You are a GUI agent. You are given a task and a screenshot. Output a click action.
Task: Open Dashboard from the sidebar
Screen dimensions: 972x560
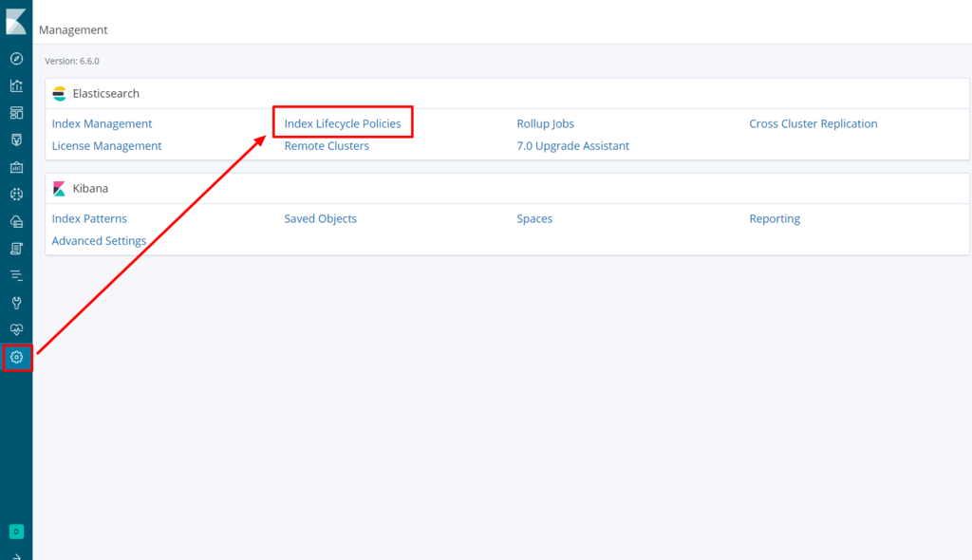pyautogui.click(x=17, y=113)
